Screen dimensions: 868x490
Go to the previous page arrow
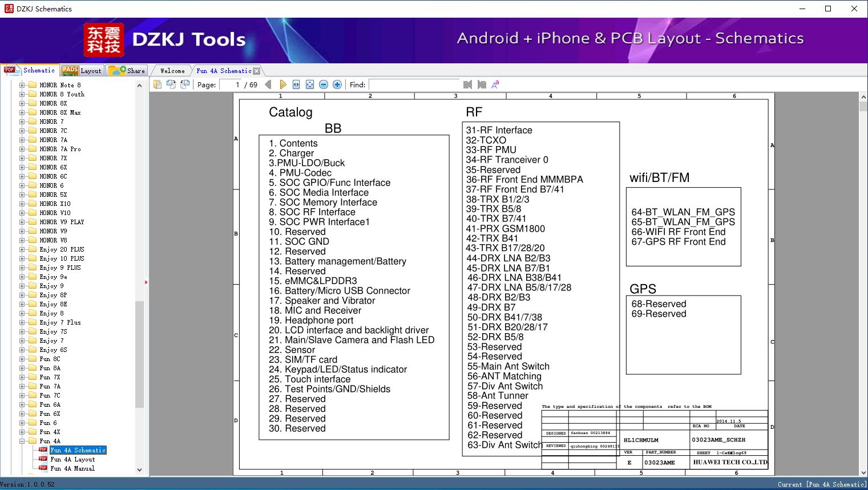point(268,84)
